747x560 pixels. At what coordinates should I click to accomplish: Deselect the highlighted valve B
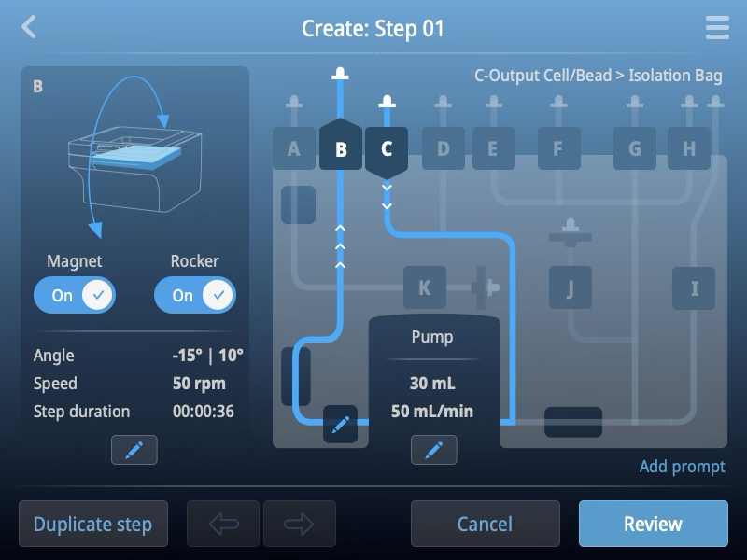pyautogui.click(x=342, y=147)
